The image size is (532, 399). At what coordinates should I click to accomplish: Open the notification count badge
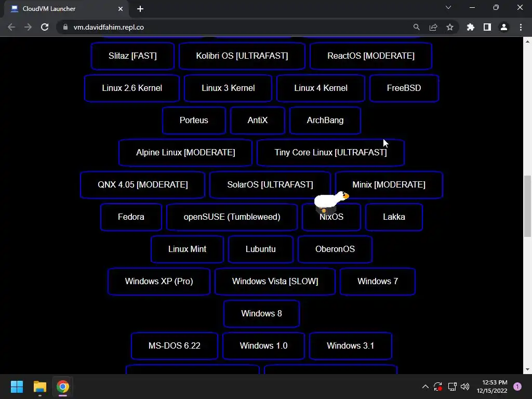click(x=517, y=387)
